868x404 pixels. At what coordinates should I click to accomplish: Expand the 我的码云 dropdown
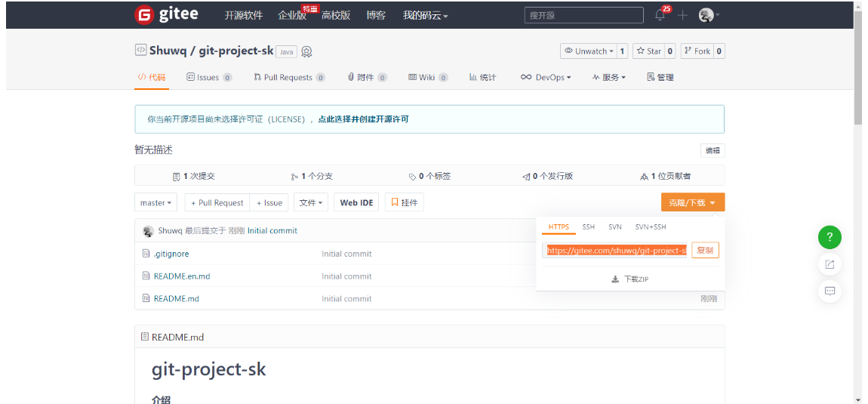(x=425, y=16)
